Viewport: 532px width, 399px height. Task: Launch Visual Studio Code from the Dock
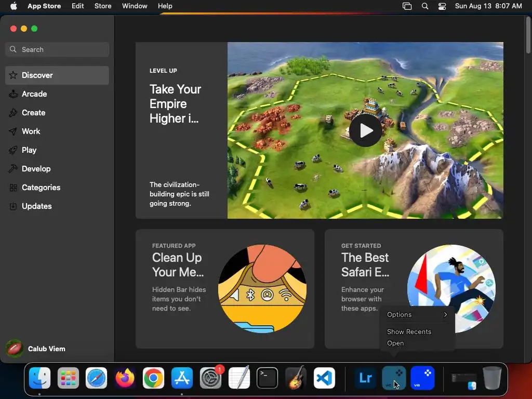[324, 378]
